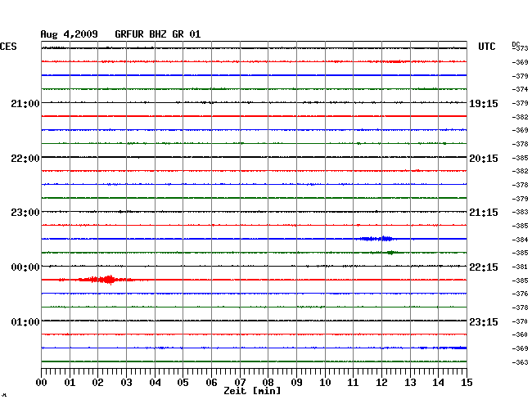
Task: Click the station label "GRFUR BHZ GR 01"
Action: tap(158, 34)
